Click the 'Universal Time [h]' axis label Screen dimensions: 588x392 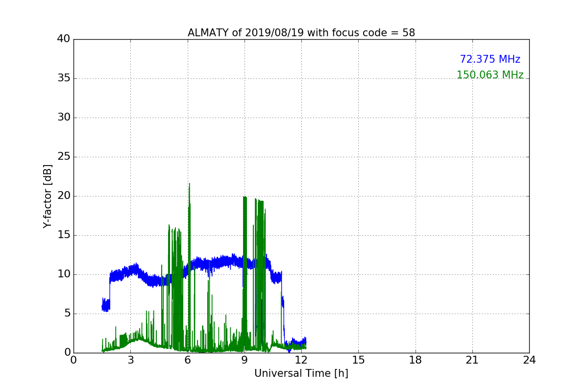(x=301, y=373)
